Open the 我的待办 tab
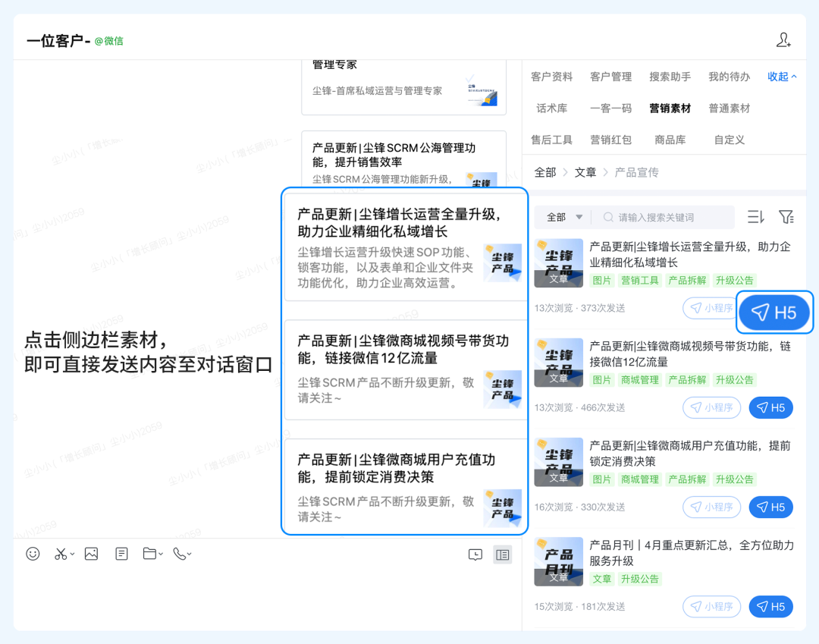 tap(729, 77)
